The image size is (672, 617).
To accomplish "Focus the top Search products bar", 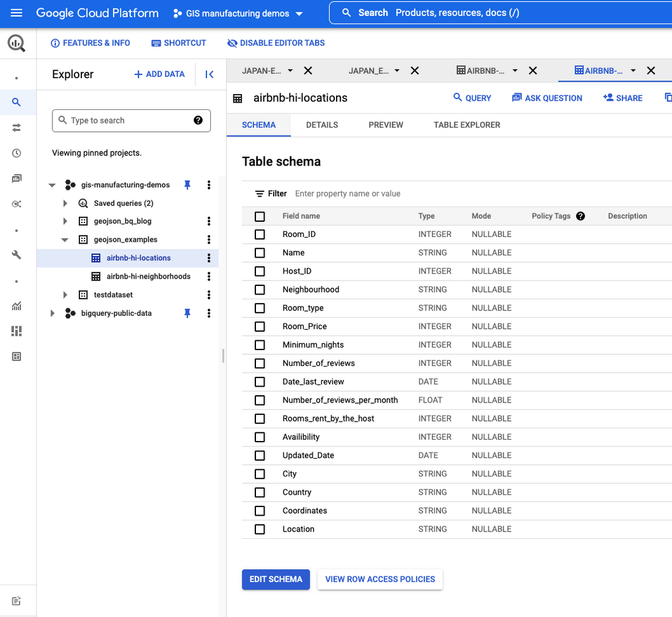I will click(500, 13).
